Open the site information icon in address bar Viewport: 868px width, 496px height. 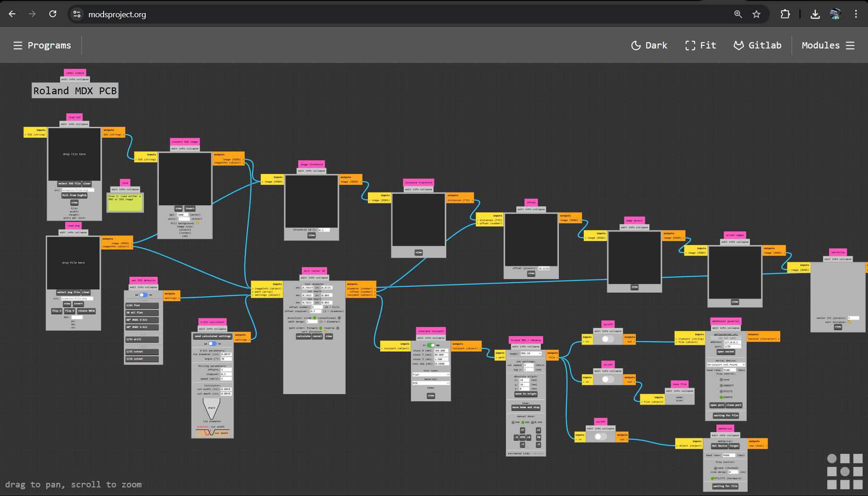coord(77,14)
